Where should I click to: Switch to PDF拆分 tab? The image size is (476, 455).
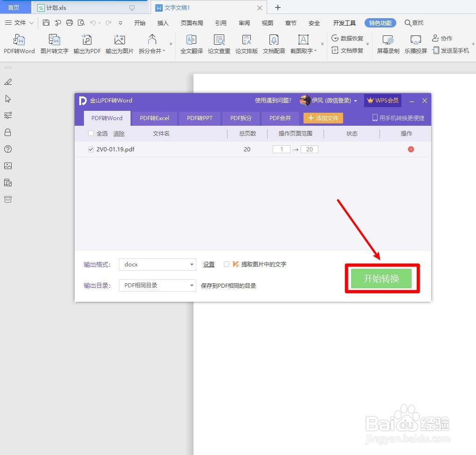pyautogui.click(x=241, y=118)
